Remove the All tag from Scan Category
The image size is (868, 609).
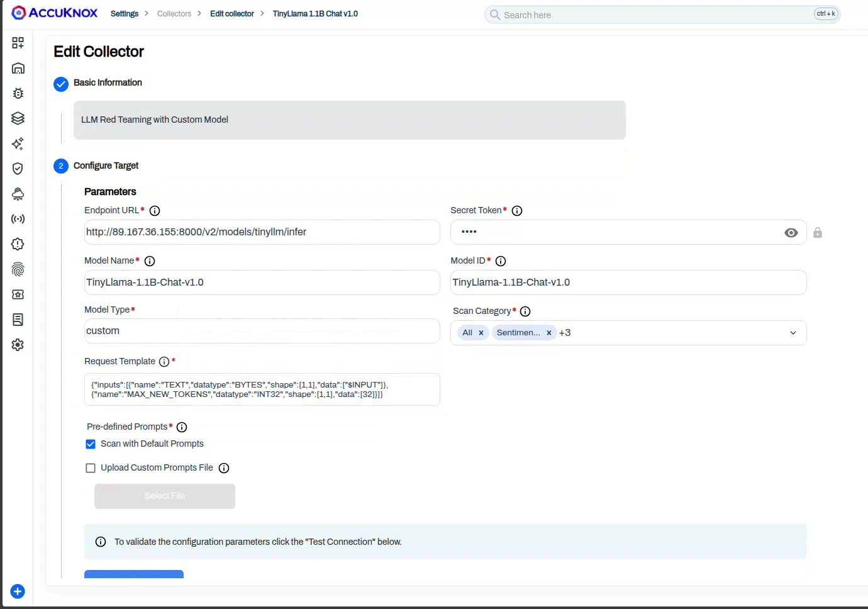[481, 333]
